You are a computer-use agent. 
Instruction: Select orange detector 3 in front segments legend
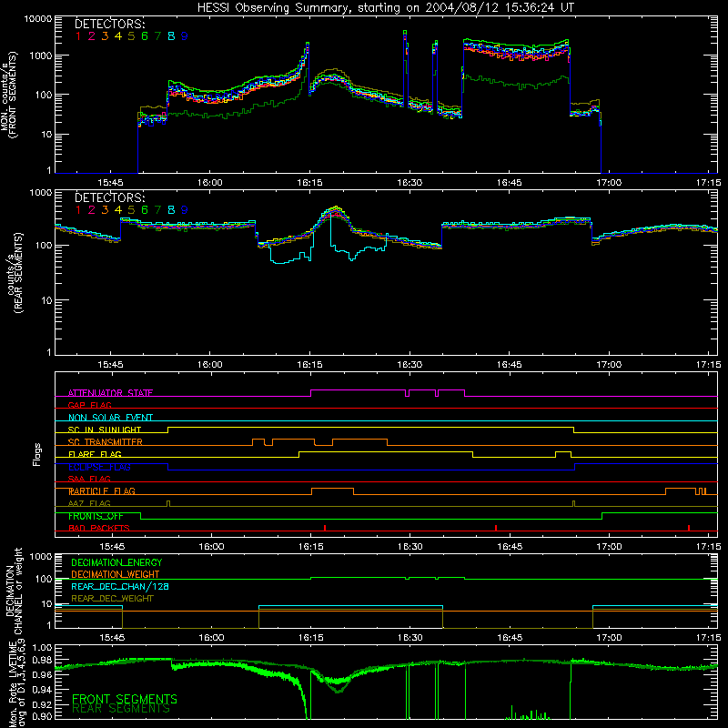pyautogui.click(x=105, y=36)
